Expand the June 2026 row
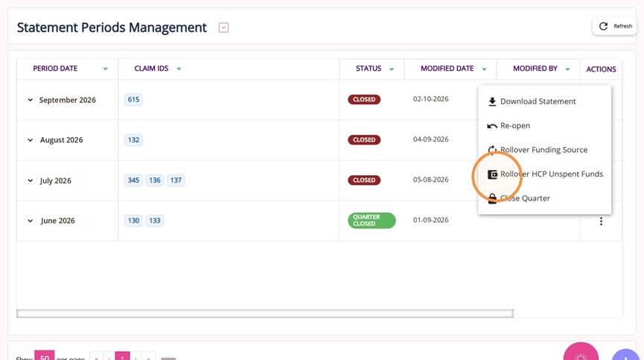 tap(30, 221)
